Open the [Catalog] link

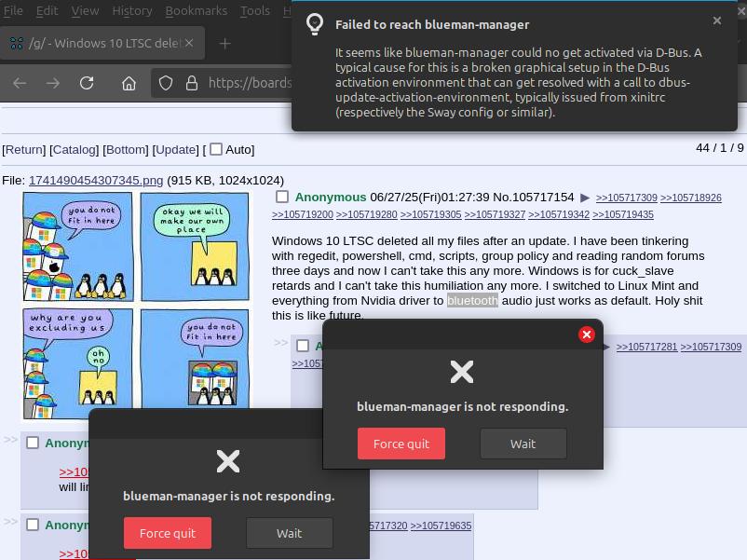[x=74, y=150]
